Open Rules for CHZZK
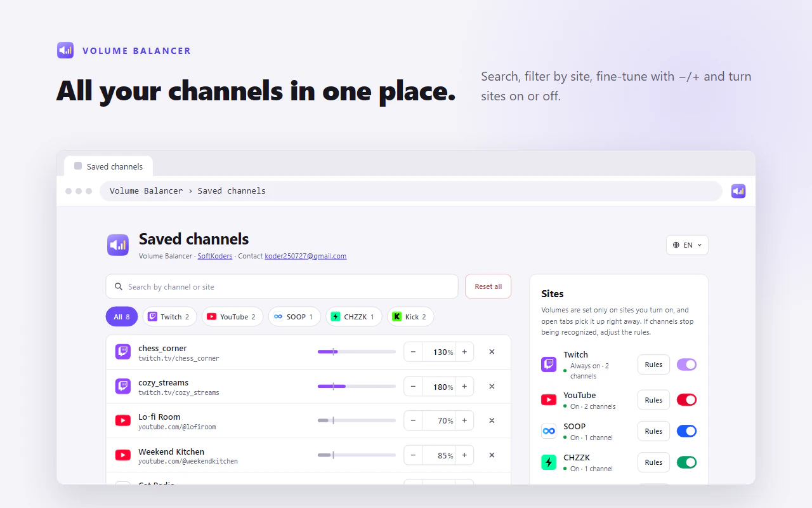 [x=653, y=462]
